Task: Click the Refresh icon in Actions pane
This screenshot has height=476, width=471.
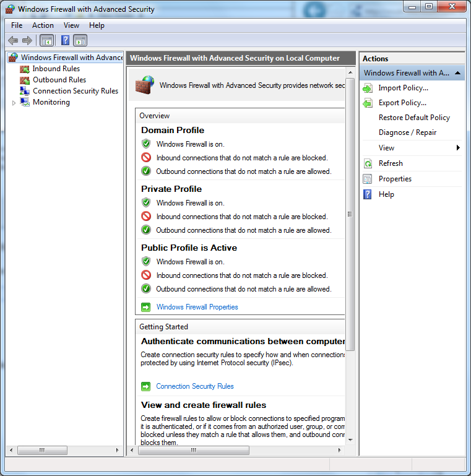Action: [368, 163]
